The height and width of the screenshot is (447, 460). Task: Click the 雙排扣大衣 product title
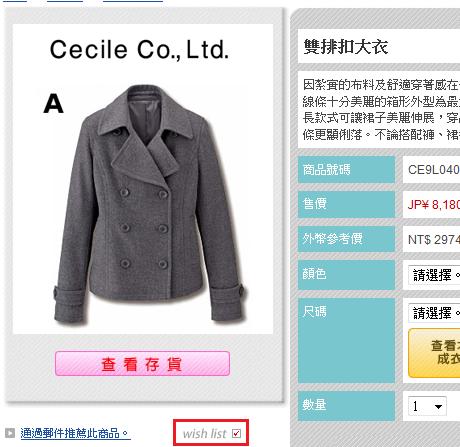346,47
